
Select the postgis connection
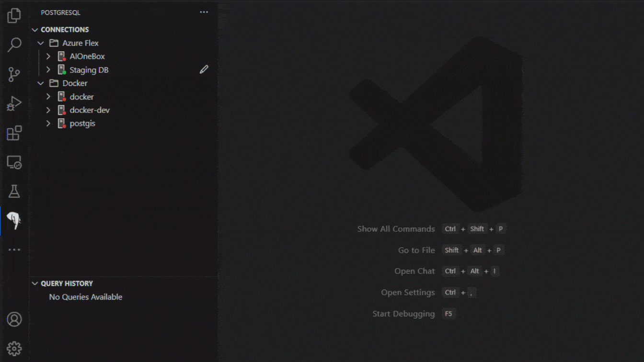[82, 123]
